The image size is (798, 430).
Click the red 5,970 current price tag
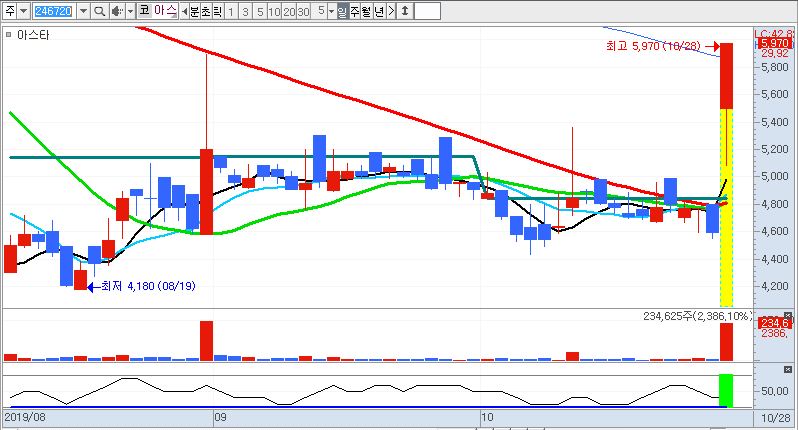tap(774, 44)
